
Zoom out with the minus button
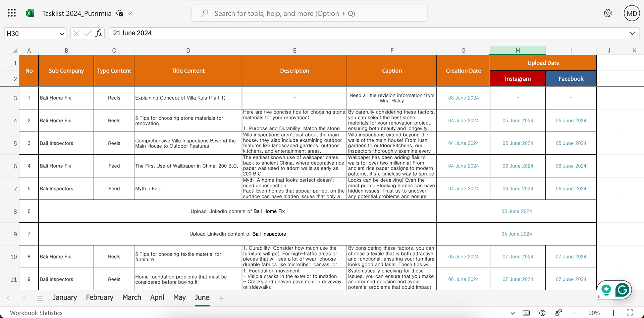click(x=574, y=313)
